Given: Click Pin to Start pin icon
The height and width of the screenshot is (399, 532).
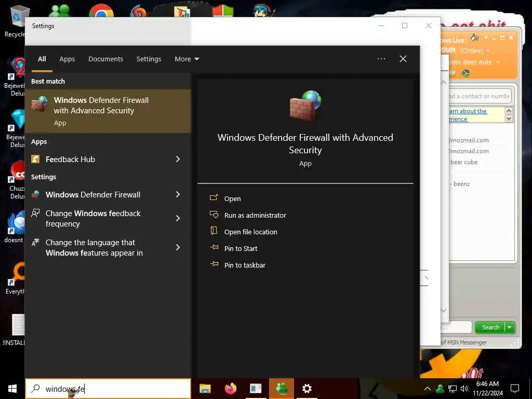Looking at the screenshot, I should coord(214,247).
